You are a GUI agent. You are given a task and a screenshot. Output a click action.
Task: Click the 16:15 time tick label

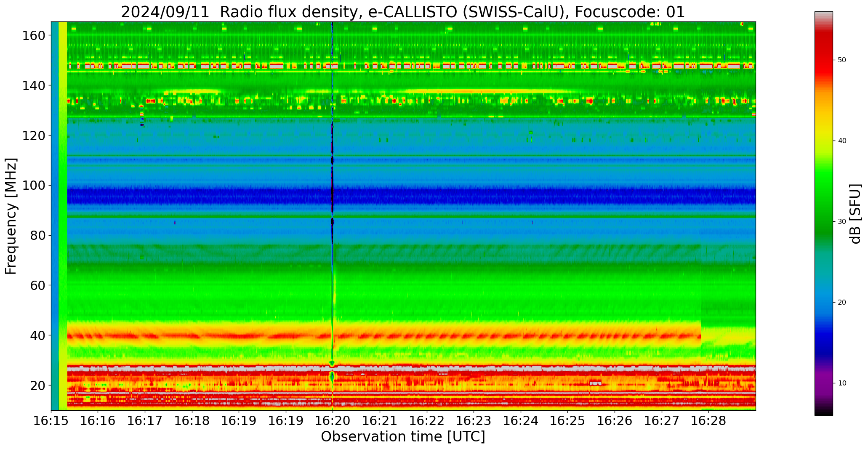(x=51, y=420)
